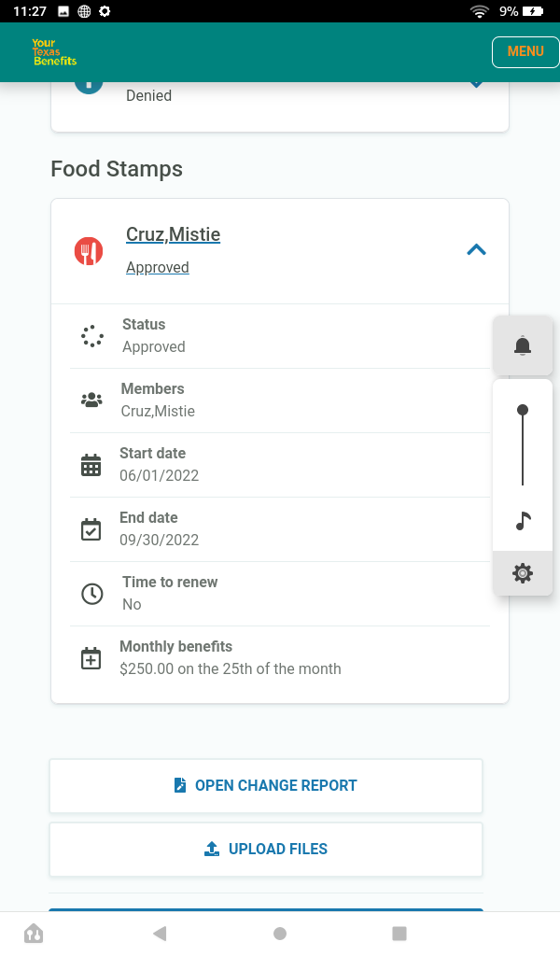Click the Approved status link
Image resolution: width=560 pixels, height=956 pixels.
pyautogui.click(x=157, y=267)
